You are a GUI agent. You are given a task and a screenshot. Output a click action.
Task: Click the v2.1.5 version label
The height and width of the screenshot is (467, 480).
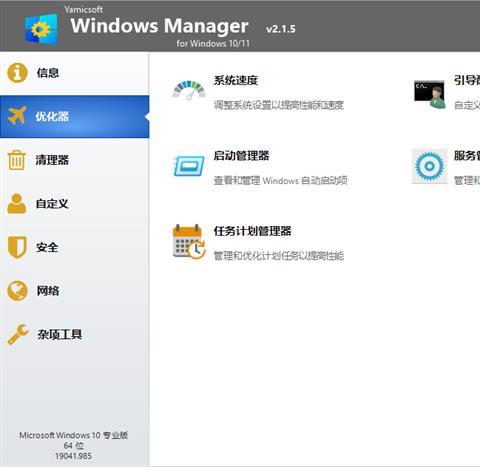tap(281, 29)
